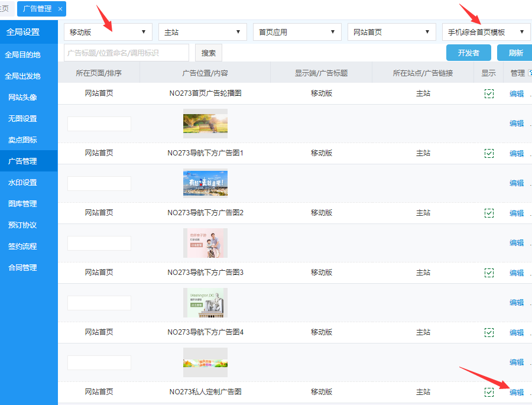Click the ad title search input field
This screenshot has width=532, height=405.
[126, 53]
